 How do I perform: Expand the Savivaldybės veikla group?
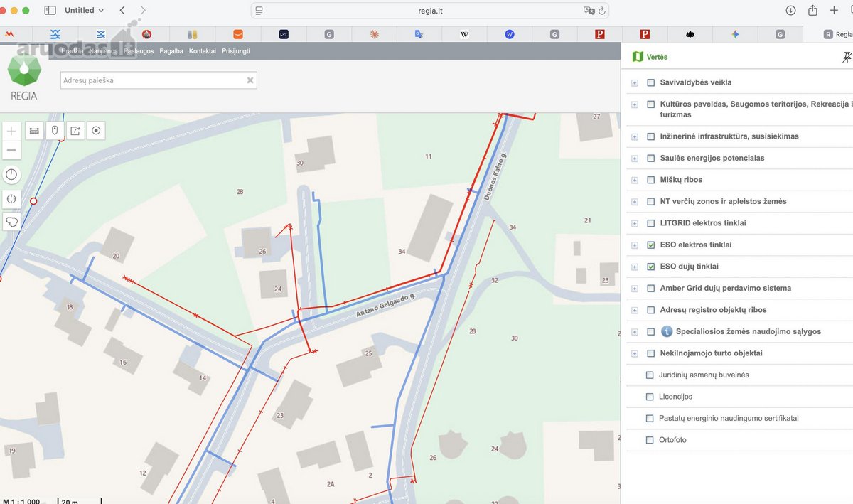(635, 82)
